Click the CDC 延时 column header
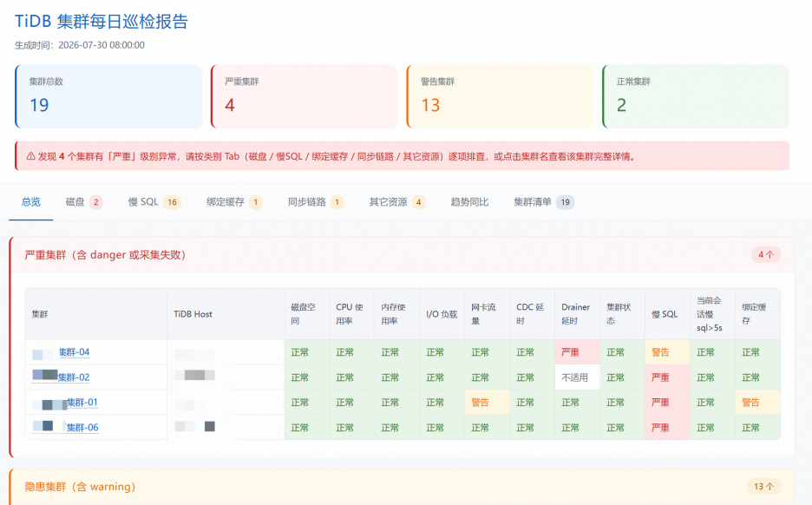 click(x=533, y=314)
